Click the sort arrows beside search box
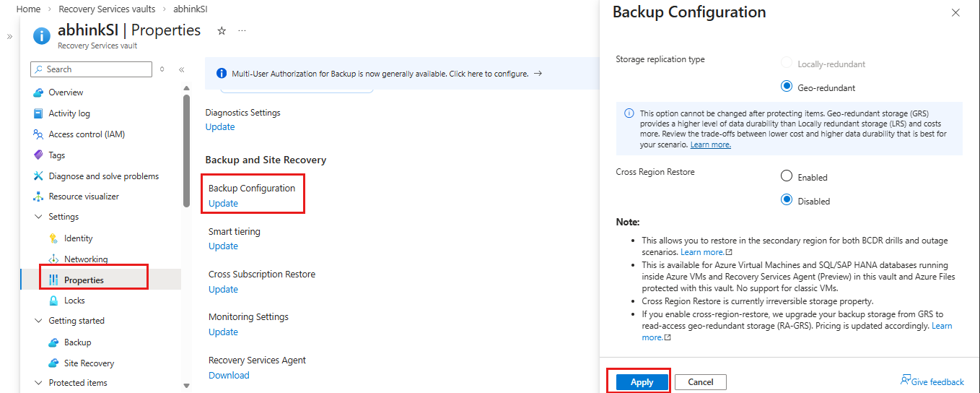 pos(162,69)
